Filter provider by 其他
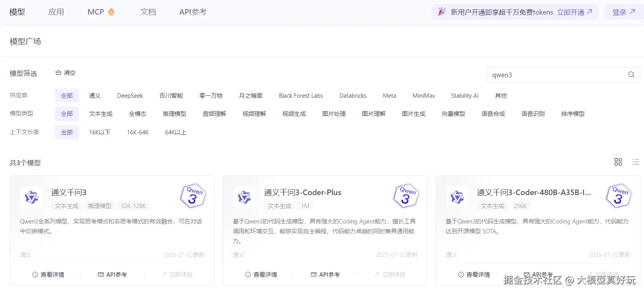Screen dimensions: 644x294 click(x=501, y=96)
